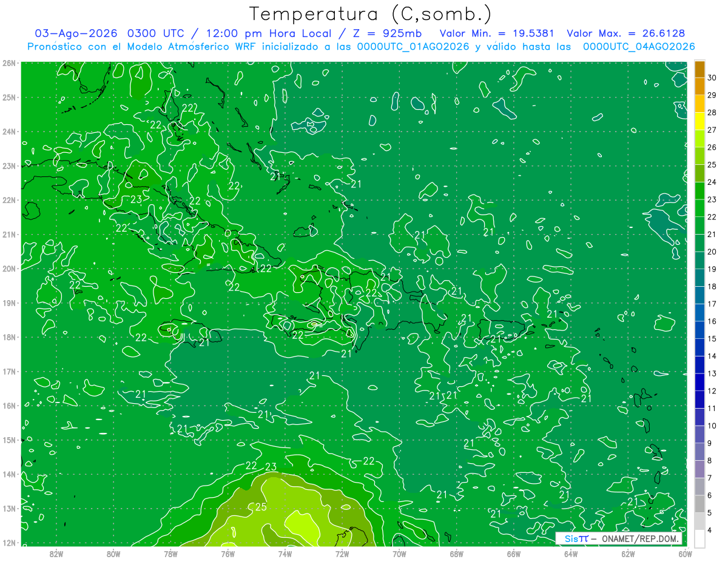Click the '70W' longitude axis label
The height and width of the screenshot is (562, 728).
point(399,554)
